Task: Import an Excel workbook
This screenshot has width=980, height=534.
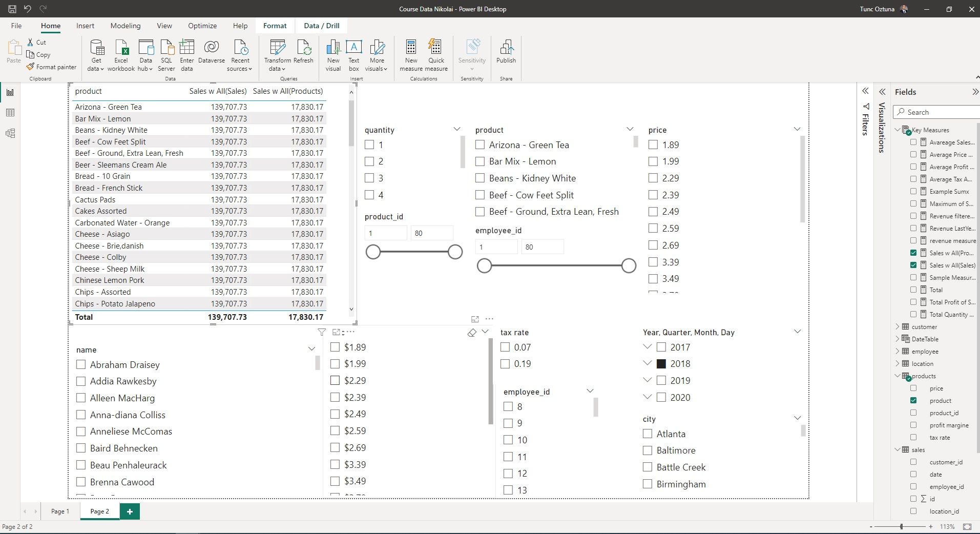Action: click(121, 55)
